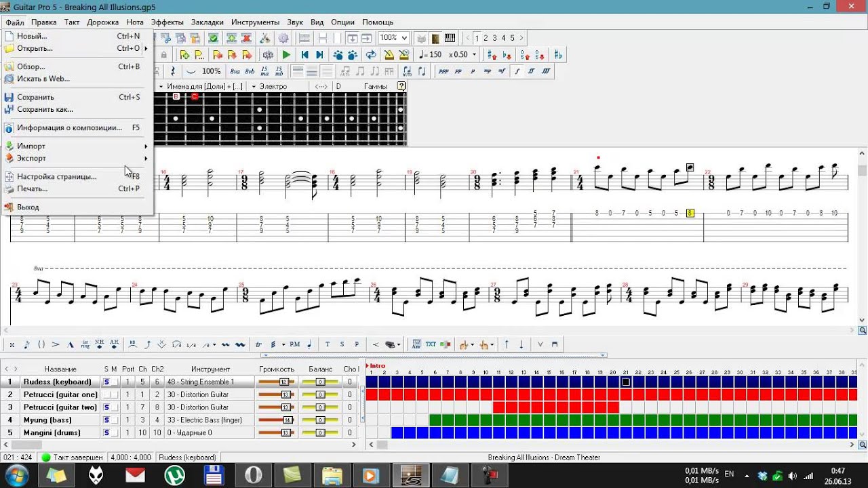Expand the Импорт submenu
This screenshot has width=868, height=488.
[76, 146]
